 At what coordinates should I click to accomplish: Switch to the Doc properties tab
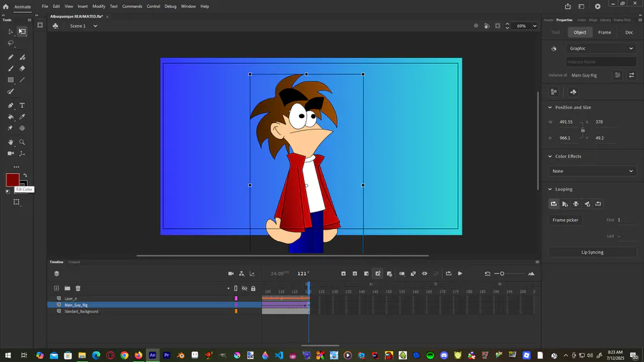pyautogui.click(x=629, y=32)
